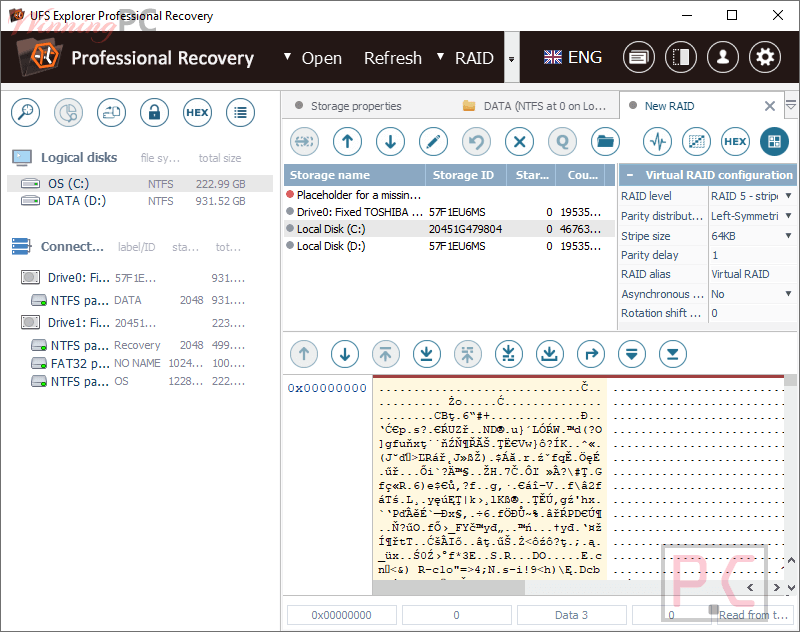Select the New RAID tab
This screenshot has width=800, height=632.
[x=669, y=106]
